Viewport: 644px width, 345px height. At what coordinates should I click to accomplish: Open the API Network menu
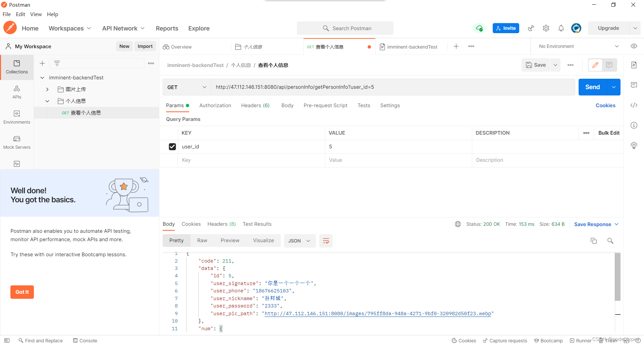123,28
